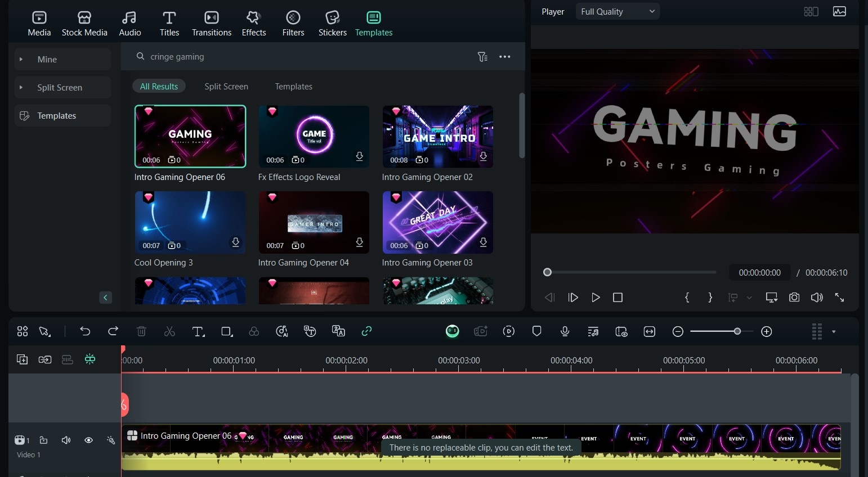Switch to the Transitions tab
This screenshot has width=868, height=477.
pos(212,24)
